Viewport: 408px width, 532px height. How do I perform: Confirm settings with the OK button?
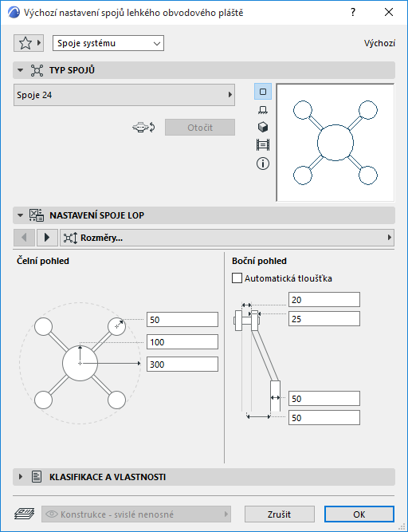click(x=359, y=514)
